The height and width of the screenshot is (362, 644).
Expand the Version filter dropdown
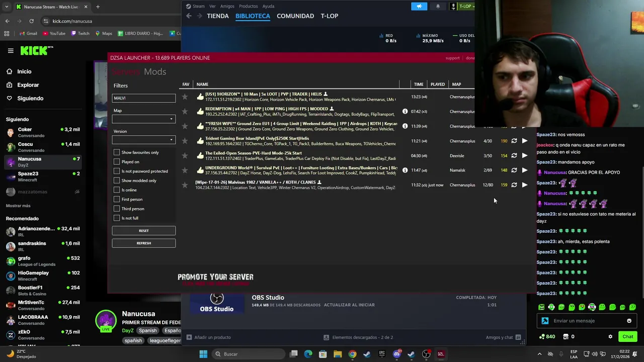pos(144,140)
